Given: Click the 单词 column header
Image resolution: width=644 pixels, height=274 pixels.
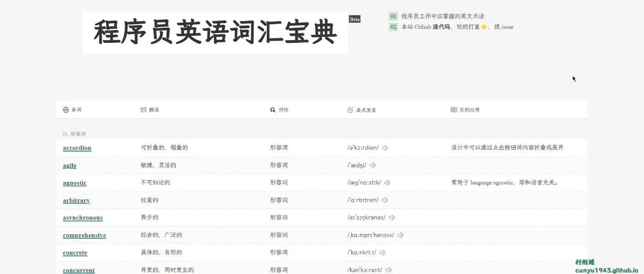Looking at the screenshot, I should [76, 110].
